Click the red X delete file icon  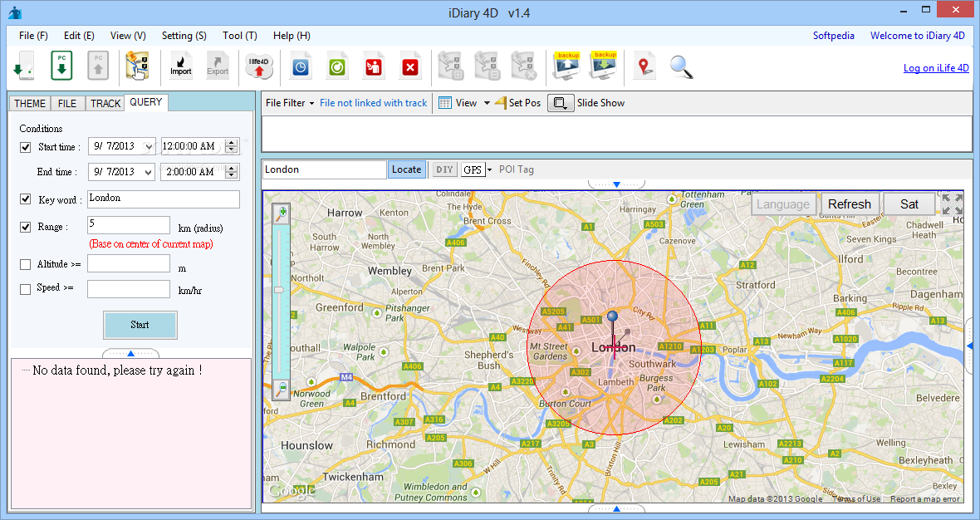(410, 66)
